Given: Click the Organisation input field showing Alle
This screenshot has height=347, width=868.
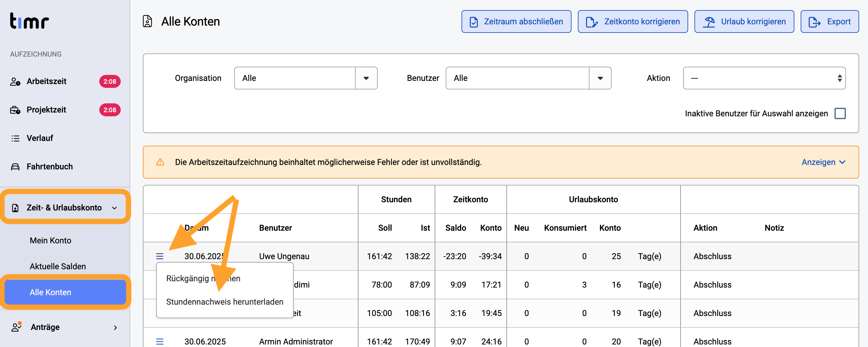Looking at the screenshot, I should (x=295, y=78).
